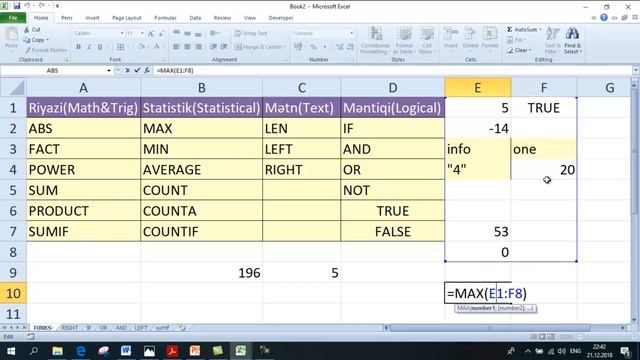Open the Alignment group dialog launcher
640x360 pixels.
click(x=286, y=60)
